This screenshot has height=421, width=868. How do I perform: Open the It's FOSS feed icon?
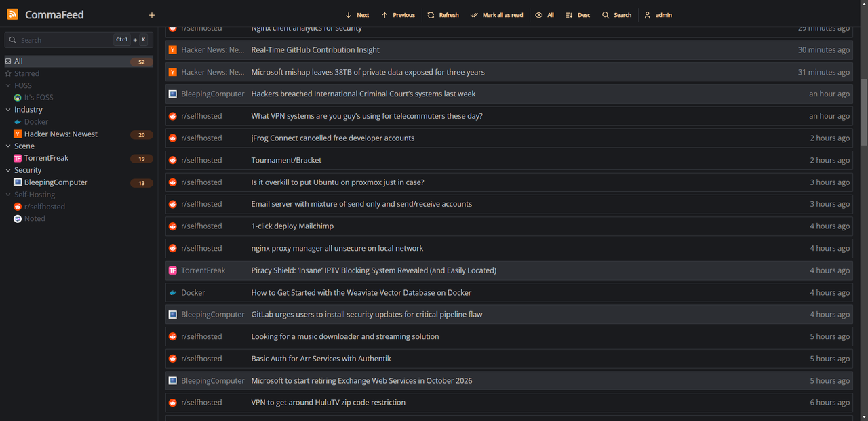point(18,98)
